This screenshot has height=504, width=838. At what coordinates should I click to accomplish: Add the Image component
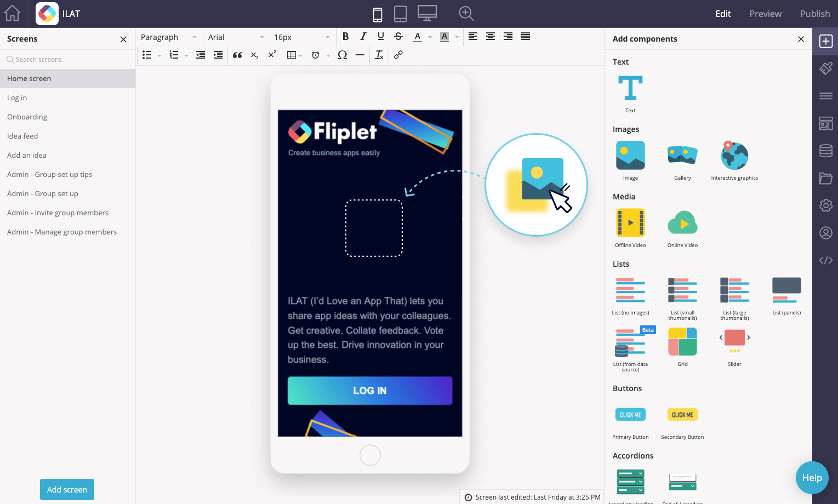pyautogui.click(x=630, y=161)
